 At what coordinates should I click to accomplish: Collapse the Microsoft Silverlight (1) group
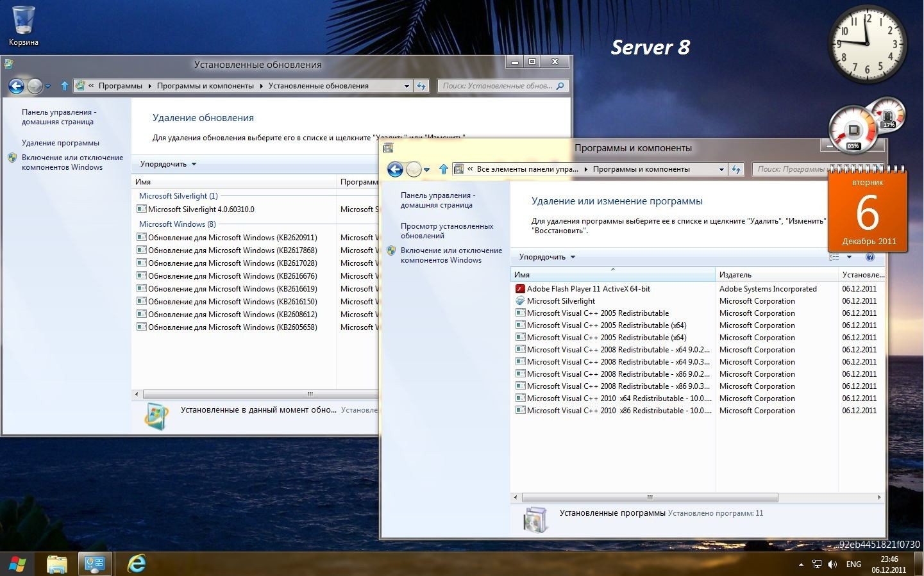pyautogui.click(x=178, y=196)
